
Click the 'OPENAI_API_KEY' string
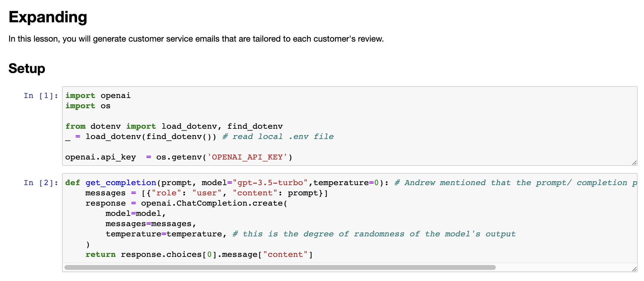pos(247,157)
